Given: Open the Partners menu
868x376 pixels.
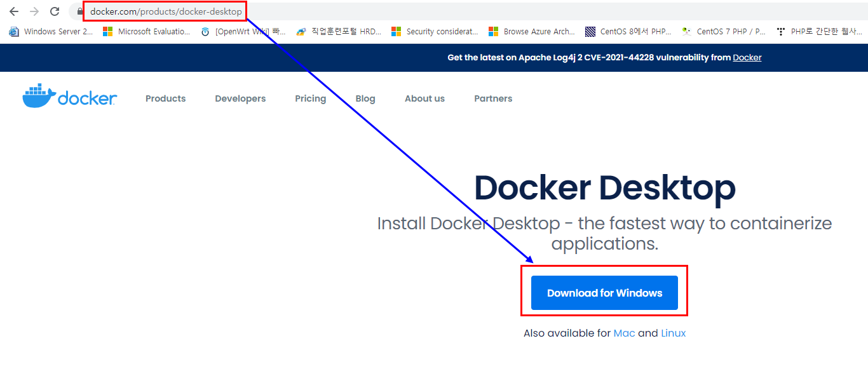Looking at the screenshot, I should [x=493, y=98].
